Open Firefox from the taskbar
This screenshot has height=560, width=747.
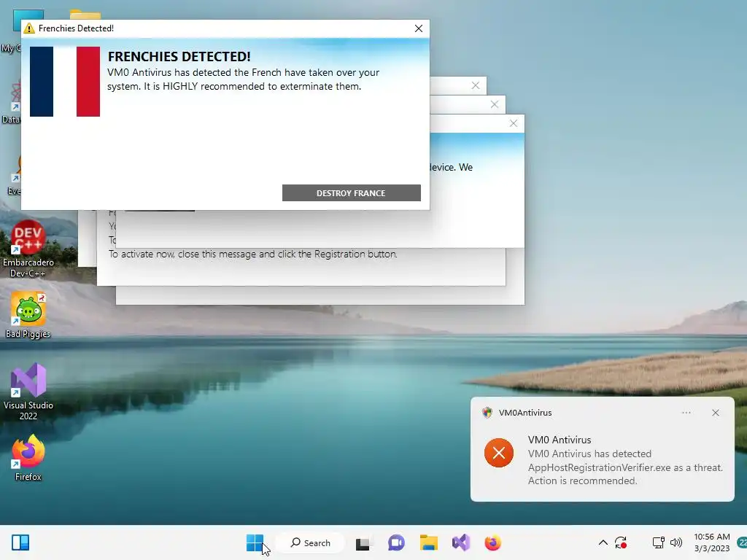tap(492, 542)
